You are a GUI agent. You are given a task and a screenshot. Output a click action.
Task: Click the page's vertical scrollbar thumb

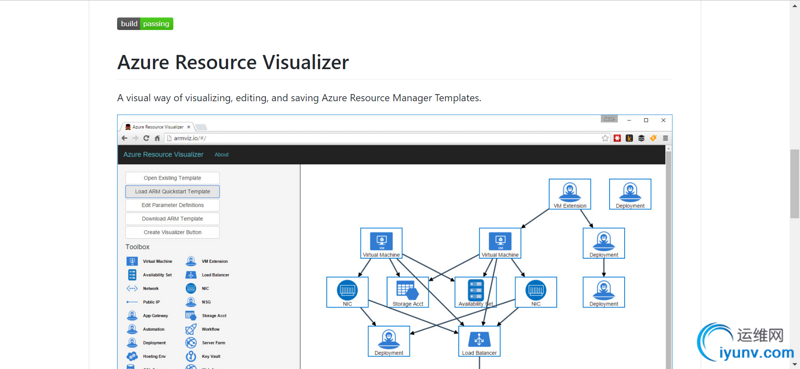tap(794, 184)
